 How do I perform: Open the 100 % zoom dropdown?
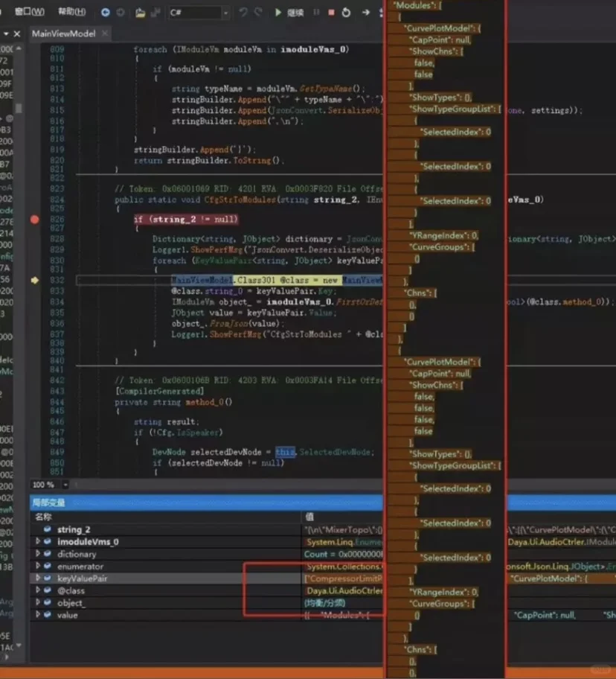click(65, 485)
